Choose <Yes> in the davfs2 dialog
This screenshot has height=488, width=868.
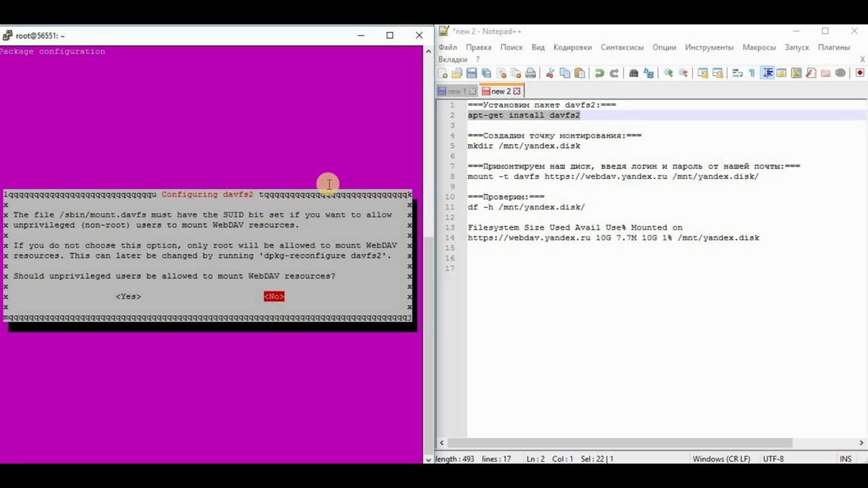click(x=128, y=296)
